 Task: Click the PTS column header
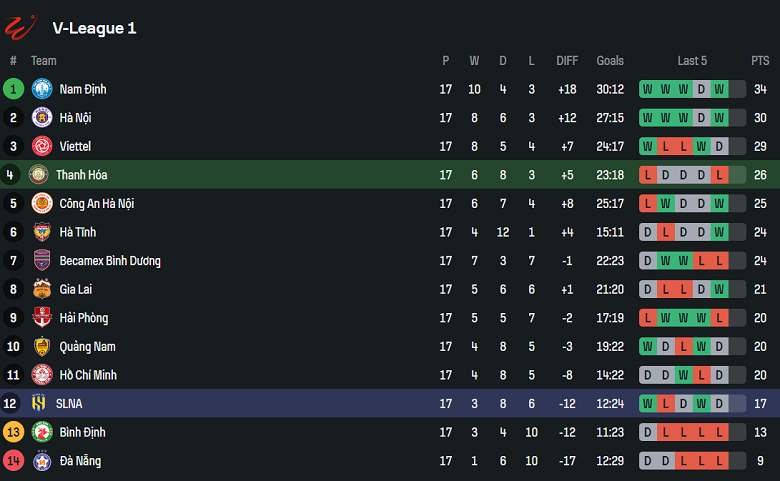click(x=760, y=61)
